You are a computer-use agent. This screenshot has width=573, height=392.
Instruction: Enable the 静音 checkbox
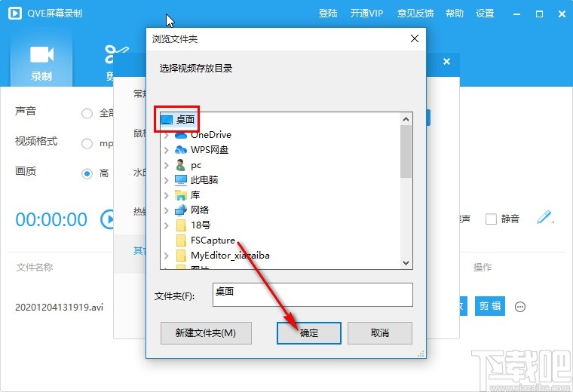(x=491, y=219)
